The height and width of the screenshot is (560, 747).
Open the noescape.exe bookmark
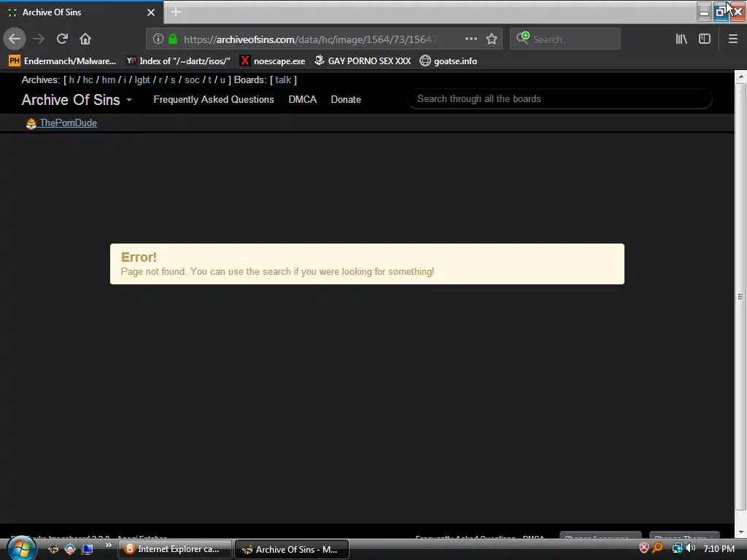point(273,61)
